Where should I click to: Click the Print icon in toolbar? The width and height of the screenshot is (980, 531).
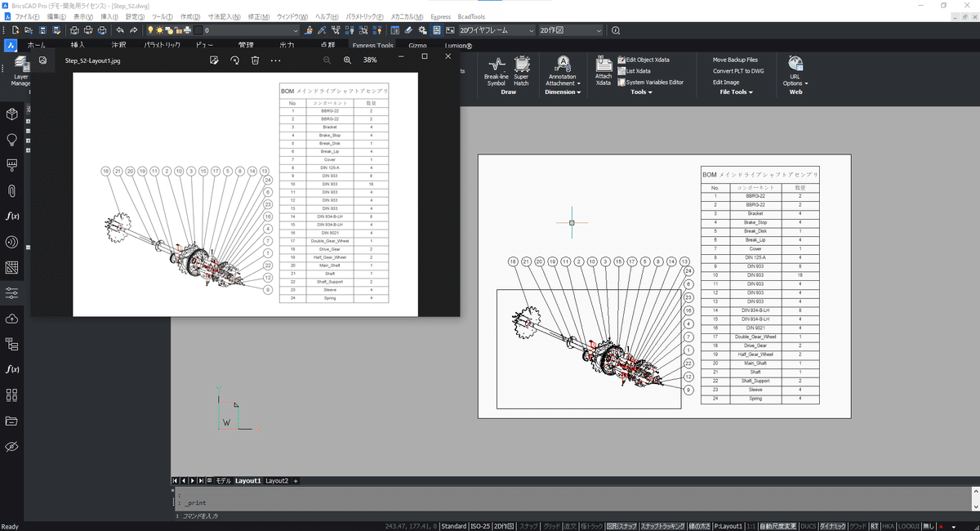[x=88, y=30]
